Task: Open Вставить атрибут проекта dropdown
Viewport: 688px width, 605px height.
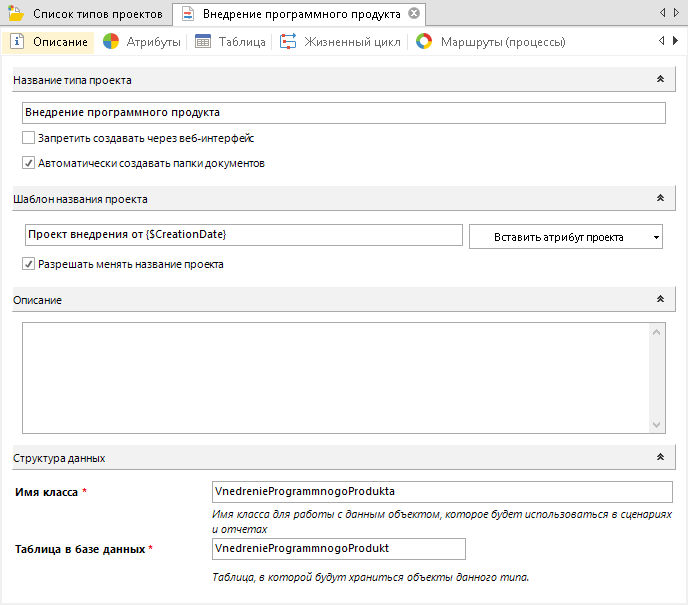Action: 565,237
